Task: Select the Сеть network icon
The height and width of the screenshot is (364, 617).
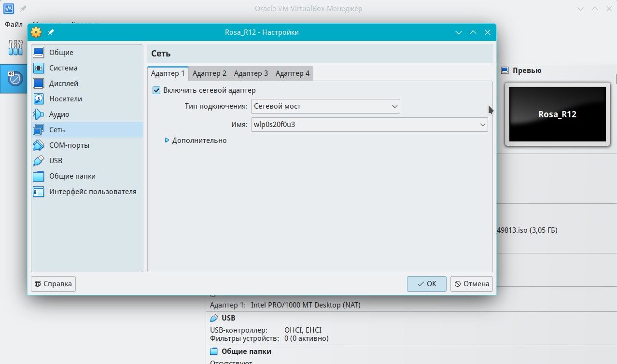Action: pos(39,130)
